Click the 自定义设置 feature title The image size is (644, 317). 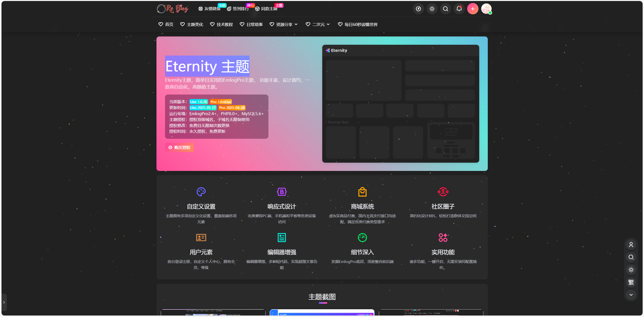point(201,207)
